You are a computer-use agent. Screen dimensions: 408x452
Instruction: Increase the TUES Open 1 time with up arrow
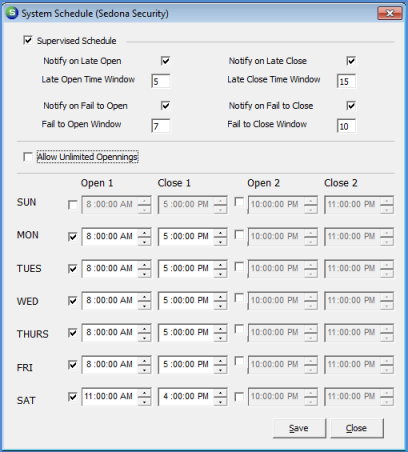(x=144, y=265)
